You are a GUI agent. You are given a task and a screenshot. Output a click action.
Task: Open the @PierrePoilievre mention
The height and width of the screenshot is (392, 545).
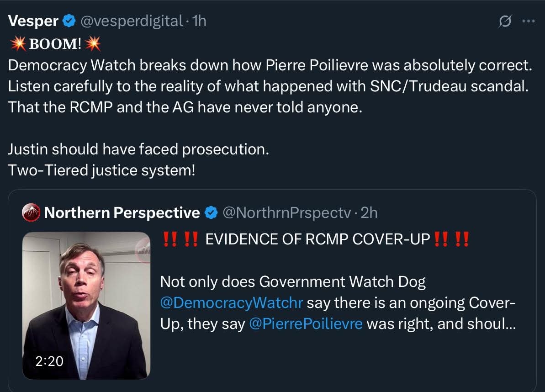click(x=306, y=323)
